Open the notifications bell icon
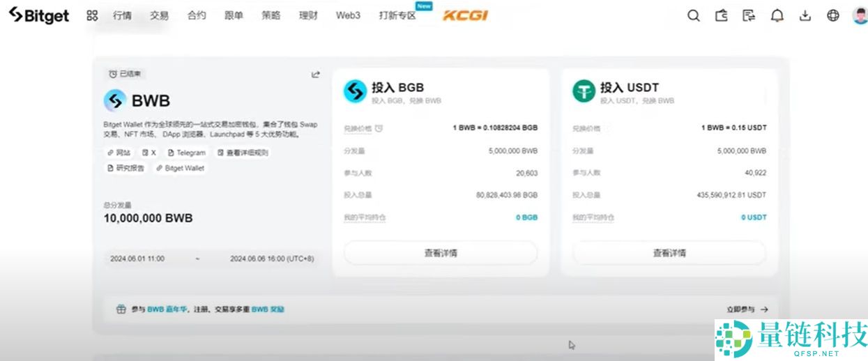868x361 pixels. tap(777, 15)
